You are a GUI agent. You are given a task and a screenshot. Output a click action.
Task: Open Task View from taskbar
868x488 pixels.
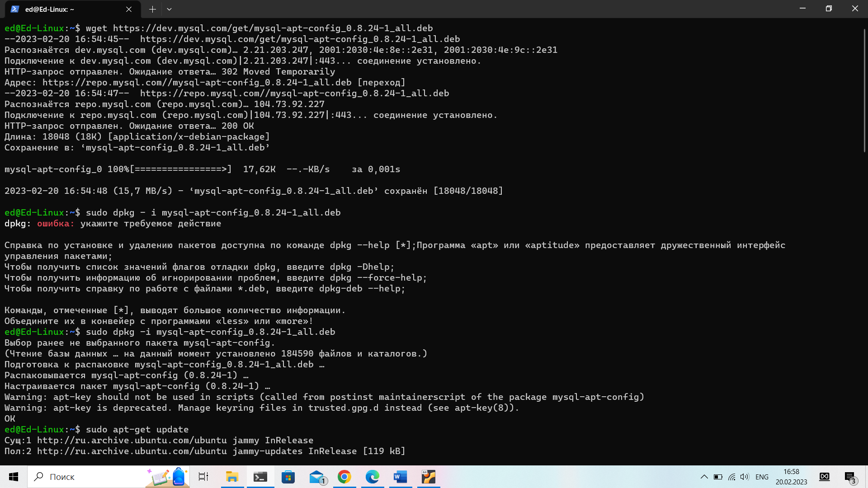coord(203,477)
